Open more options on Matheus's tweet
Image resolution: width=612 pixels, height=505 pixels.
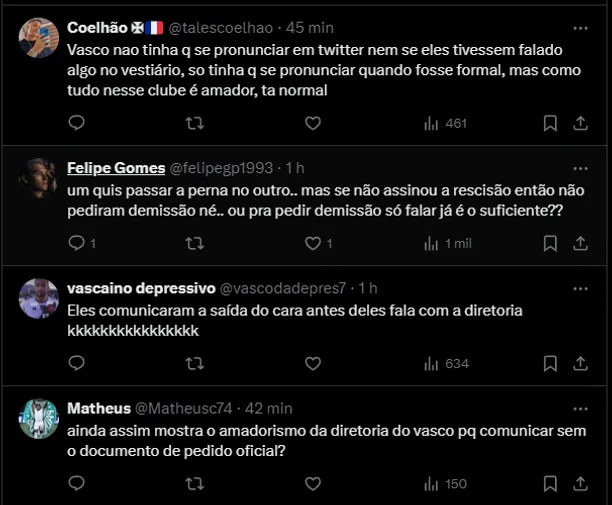click(580, 408)
